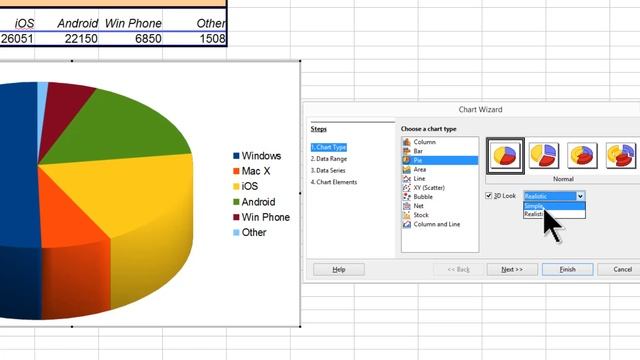Viewport: 640px width, 360px height.
Task: Choose the Exploded pie chart variant thumbnail
Action: click(x=544, y=156)
